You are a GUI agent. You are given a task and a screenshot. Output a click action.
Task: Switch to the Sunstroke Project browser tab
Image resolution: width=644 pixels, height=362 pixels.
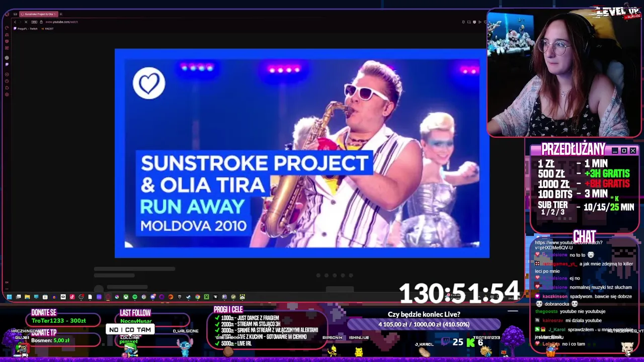(x=39, y=14)
